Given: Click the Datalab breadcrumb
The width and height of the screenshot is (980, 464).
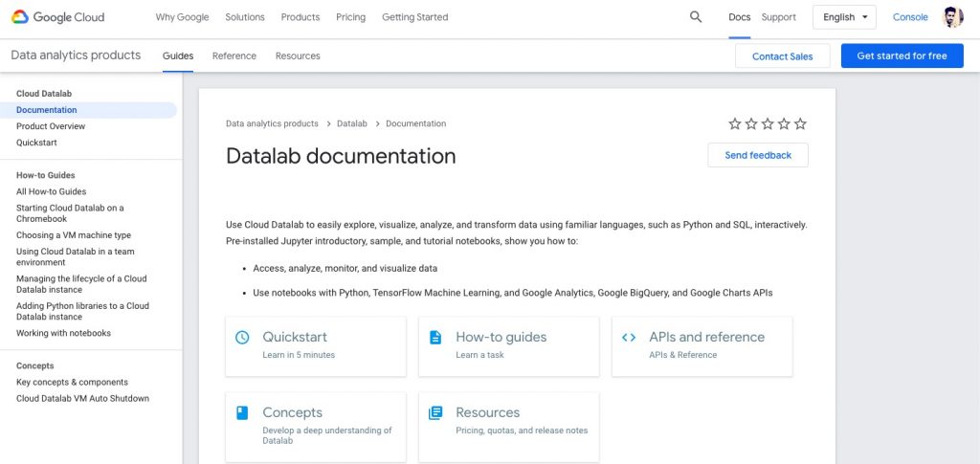Looking at the screenshot, I should 352,123.
